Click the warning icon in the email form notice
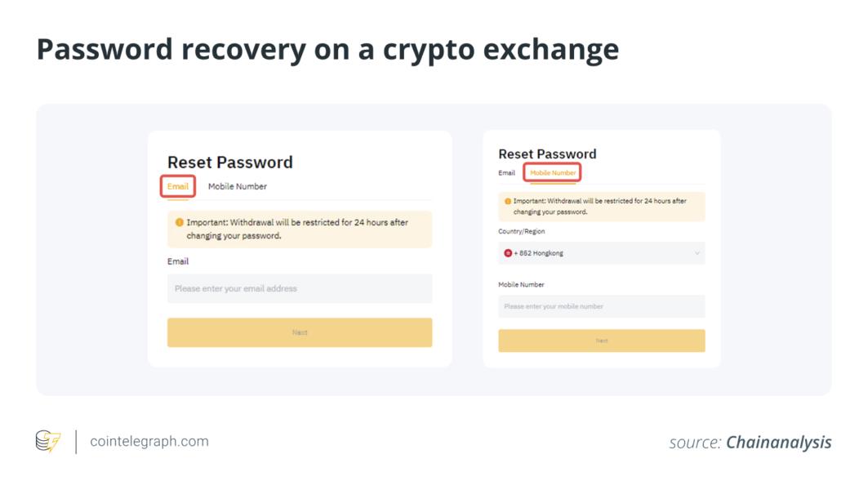 click(x=180, y=222)
